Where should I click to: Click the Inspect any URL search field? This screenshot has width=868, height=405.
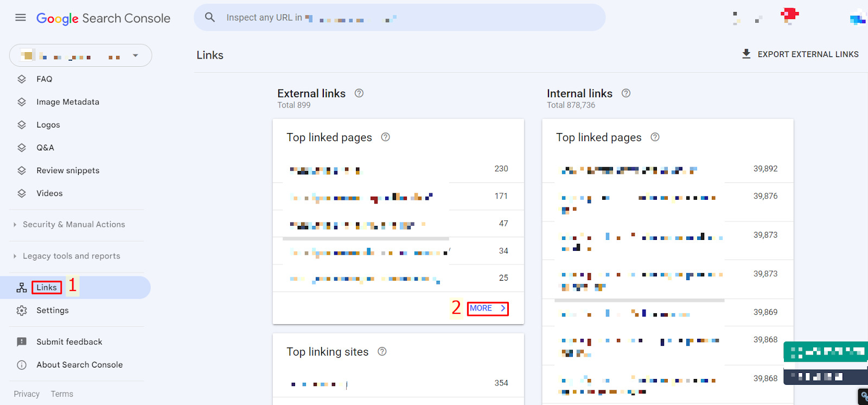(x=401, y=17)
